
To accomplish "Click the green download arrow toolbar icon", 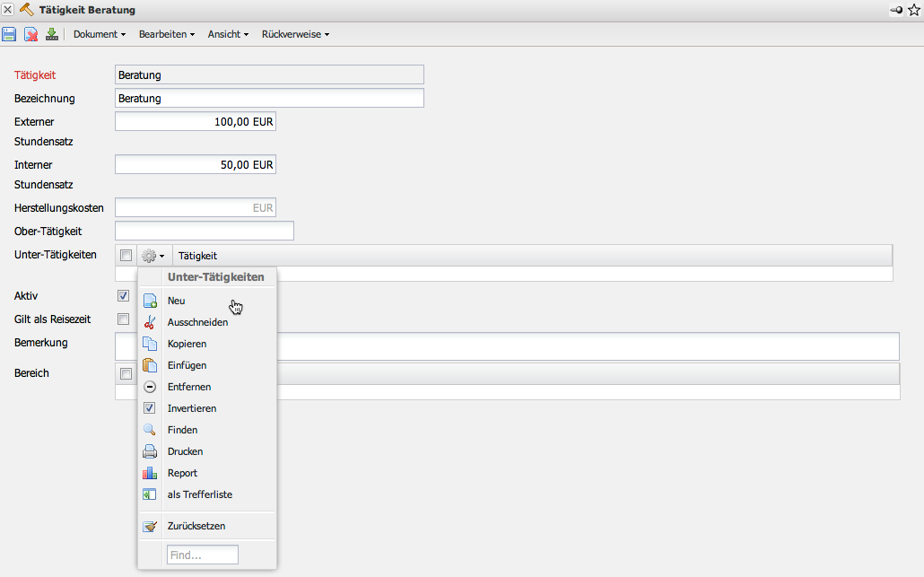I will click(x=52, y=34).
